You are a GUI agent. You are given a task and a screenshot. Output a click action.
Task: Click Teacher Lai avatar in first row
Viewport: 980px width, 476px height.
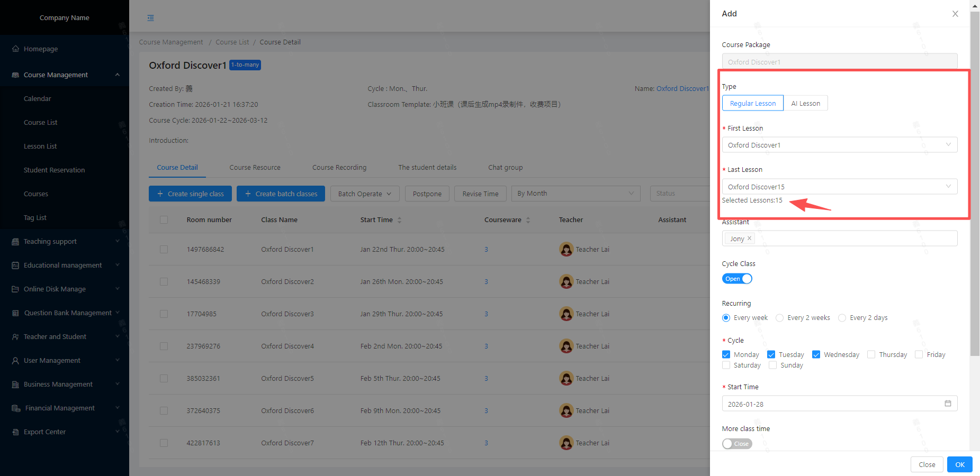(x=566, y=249)
